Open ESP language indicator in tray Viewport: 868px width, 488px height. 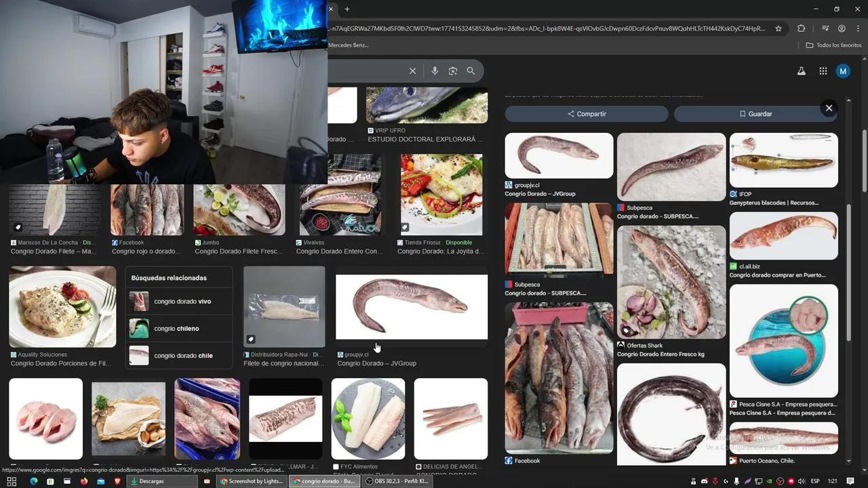coord(815,481)
